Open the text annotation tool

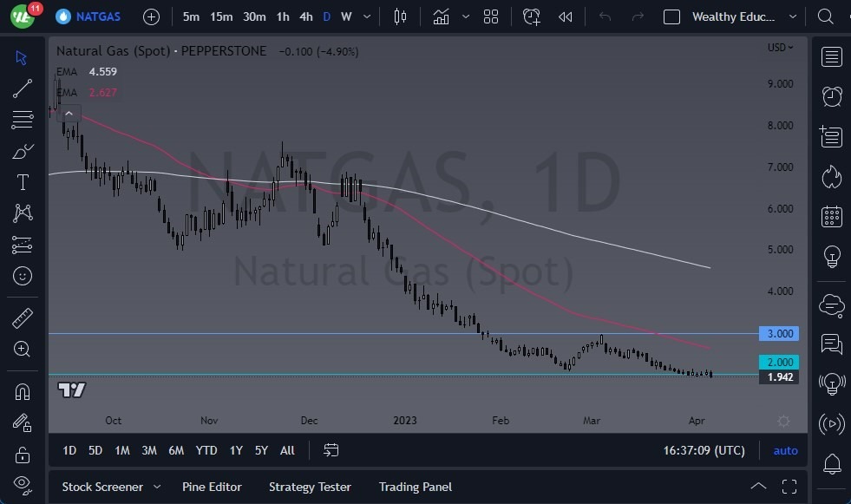(x=23, y=182)
